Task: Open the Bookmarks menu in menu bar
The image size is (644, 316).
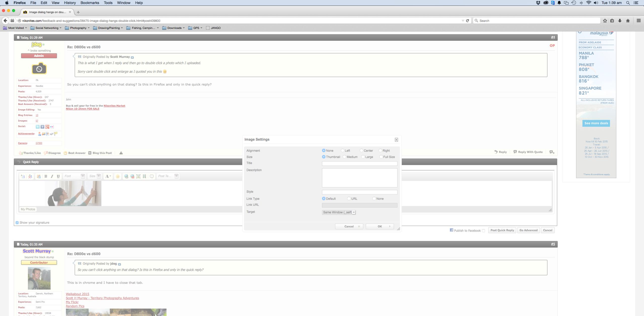Action: pos(90,3)
